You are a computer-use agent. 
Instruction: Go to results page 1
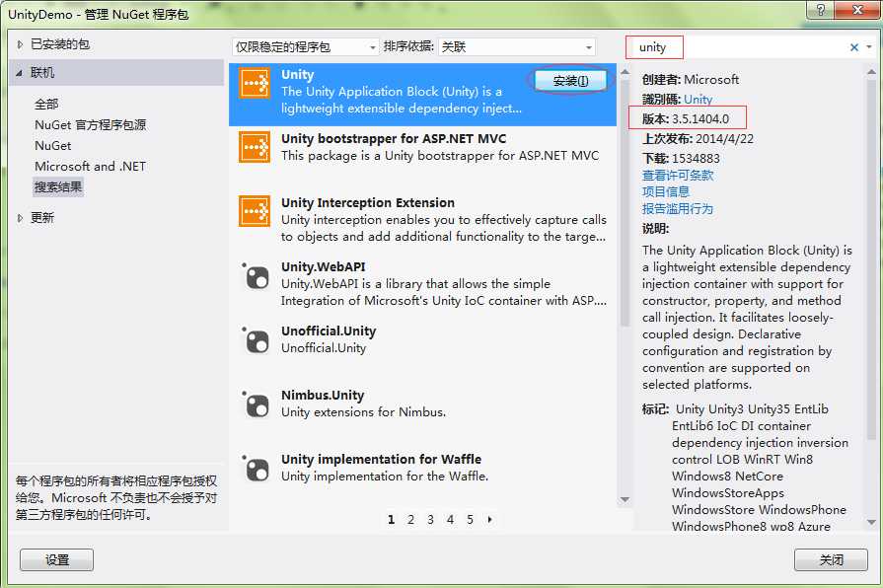[x=391, y=519]
